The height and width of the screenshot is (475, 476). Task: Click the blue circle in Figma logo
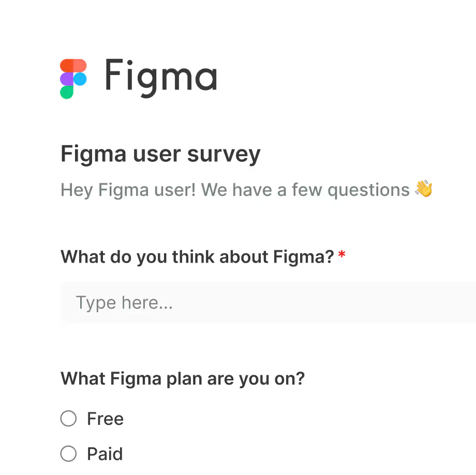pos(80,79)
